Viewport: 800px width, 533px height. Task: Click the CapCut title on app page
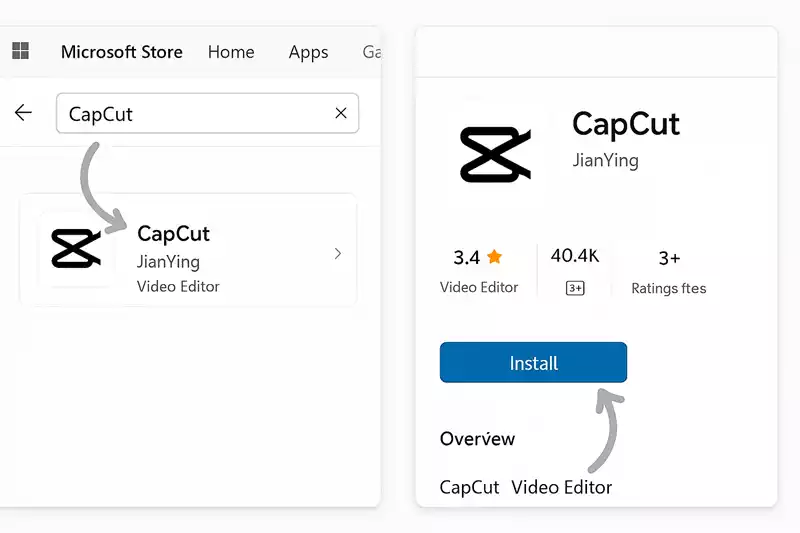[x=626, y=124]
